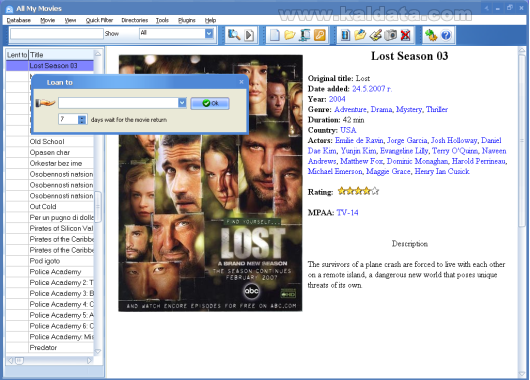
Task: Select Police Academy 6 row
Action: 50,326
